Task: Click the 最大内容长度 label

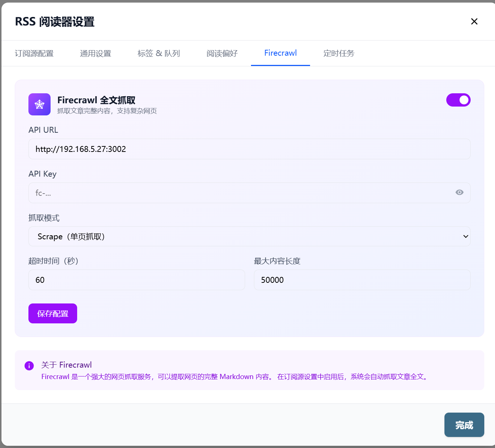Action: pyautogui.click(x=277, y=261)
